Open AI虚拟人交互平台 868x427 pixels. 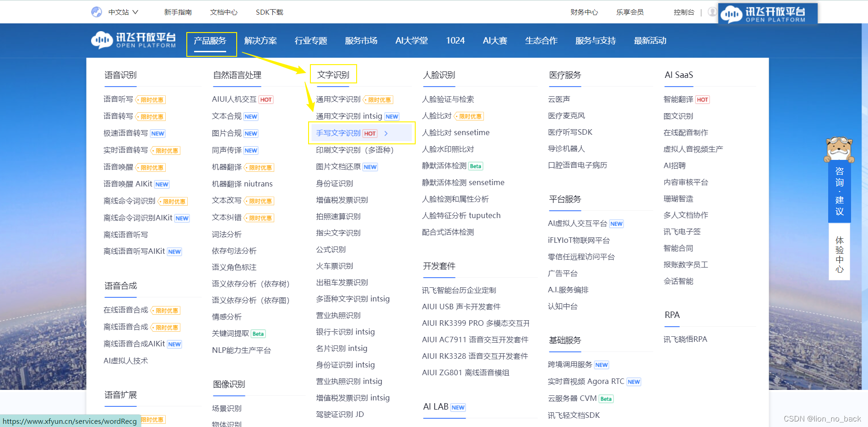pos(577,223)
